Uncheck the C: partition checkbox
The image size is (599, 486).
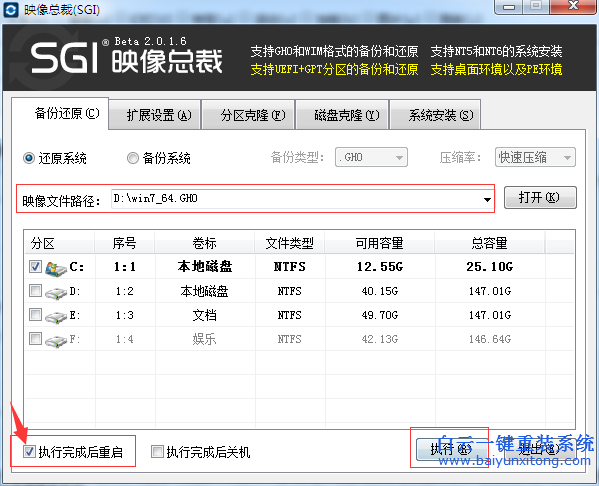[x=35, y=266]
